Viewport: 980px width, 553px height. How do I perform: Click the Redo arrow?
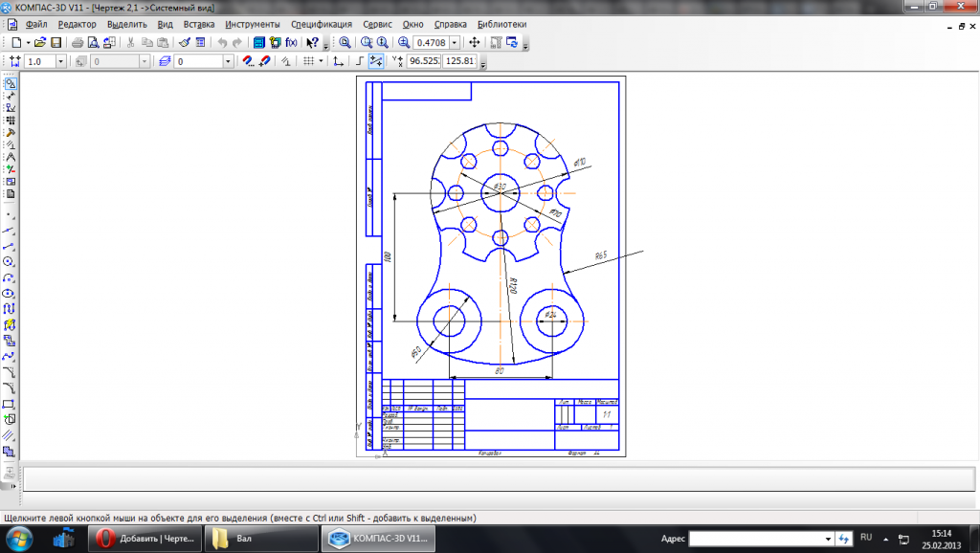click(237, 42)
